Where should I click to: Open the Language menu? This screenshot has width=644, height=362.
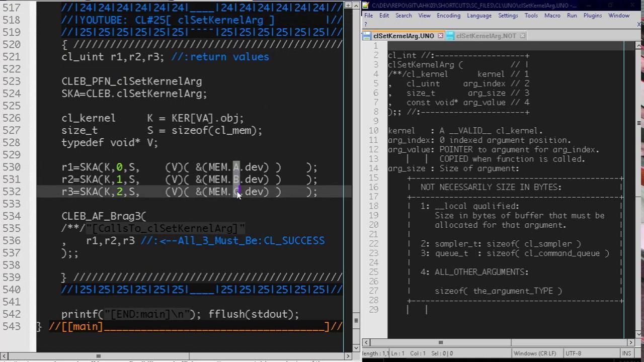479,16
